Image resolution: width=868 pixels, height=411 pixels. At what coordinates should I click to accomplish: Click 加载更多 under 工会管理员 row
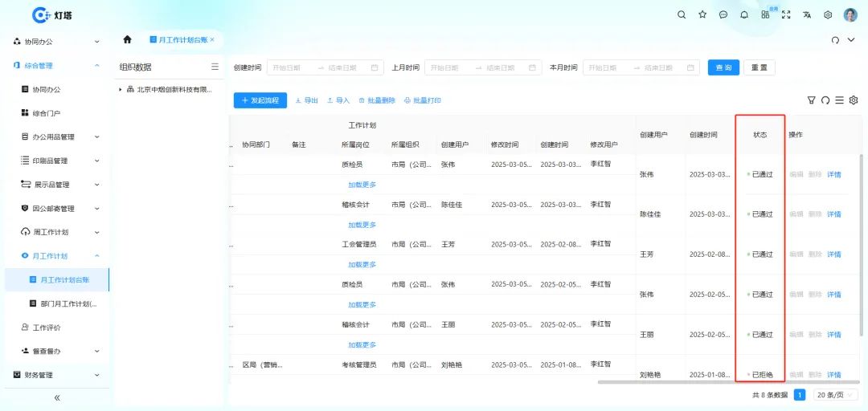[362, 264]
